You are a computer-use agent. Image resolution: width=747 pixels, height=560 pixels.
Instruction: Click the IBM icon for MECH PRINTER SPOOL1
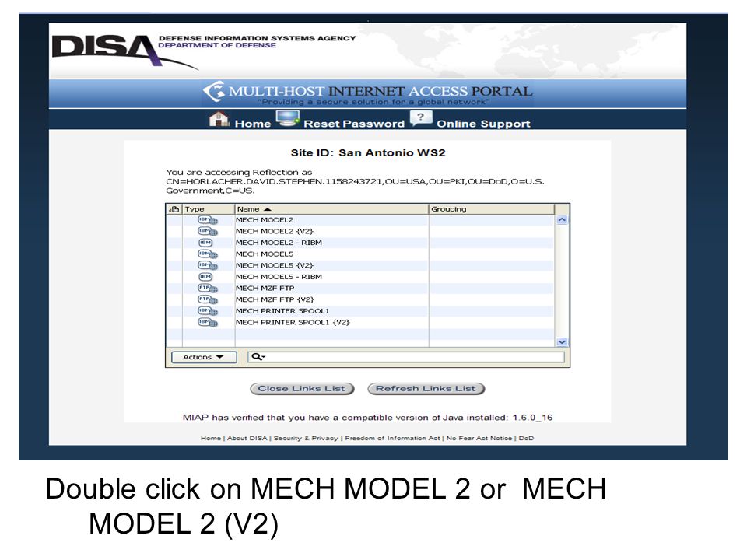click(x=208, y=311)
